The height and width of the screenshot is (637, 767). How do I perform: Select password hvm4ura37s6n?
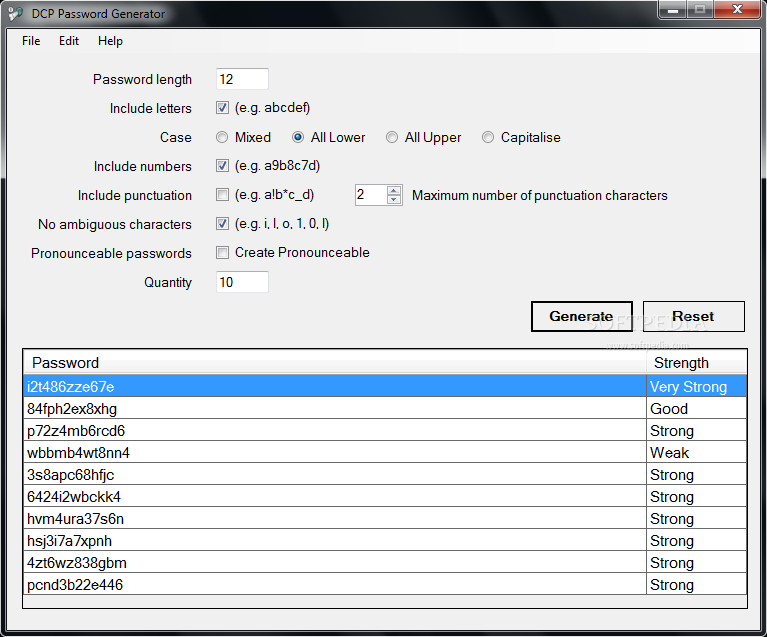tap(335, 519)
